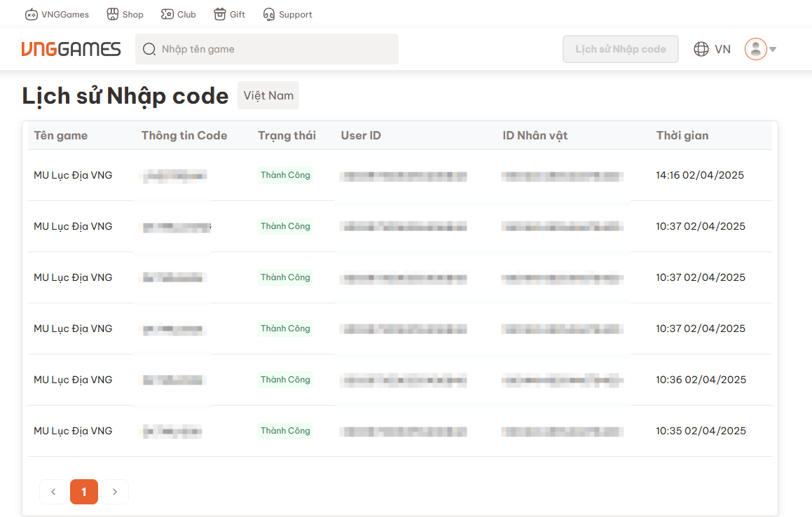
Task: Click the VNGGAMES logo
Action: coord(71,49)
